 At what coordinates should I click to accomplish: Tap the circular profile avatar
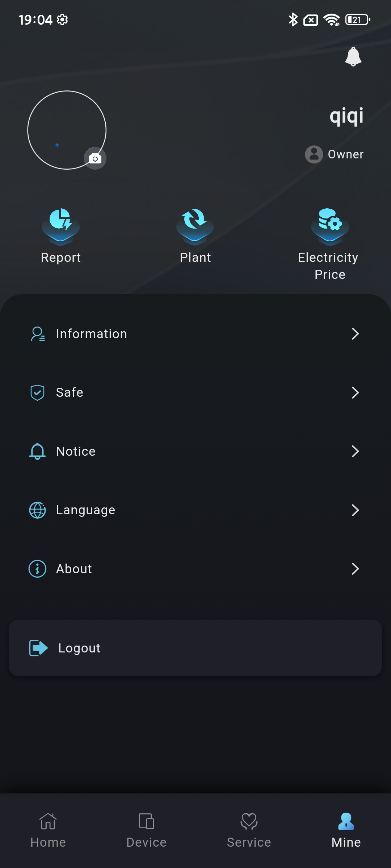pyautogui.click(x=67, y=130)
